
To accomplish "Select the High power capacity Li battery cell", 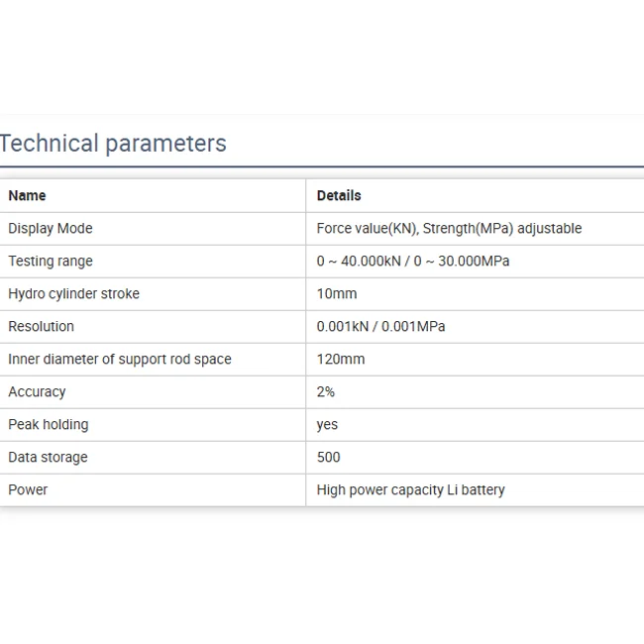I will (x=410, y=489).
